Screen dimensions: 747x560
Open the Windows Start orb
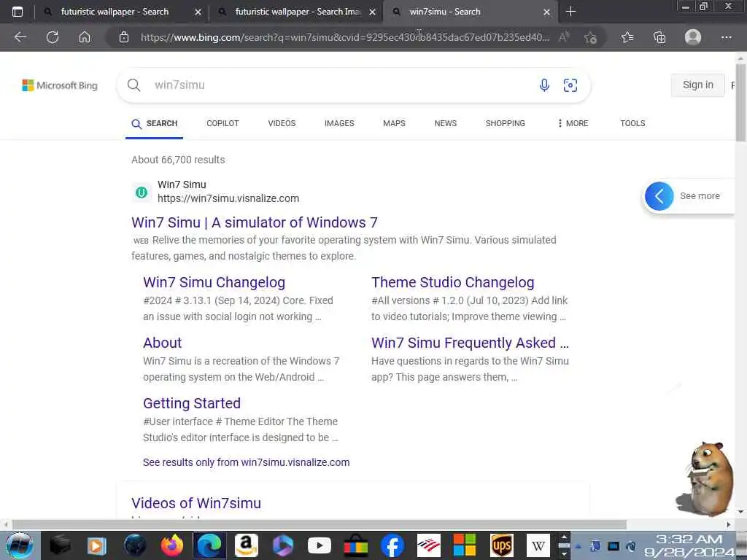[x=20, y=545]
